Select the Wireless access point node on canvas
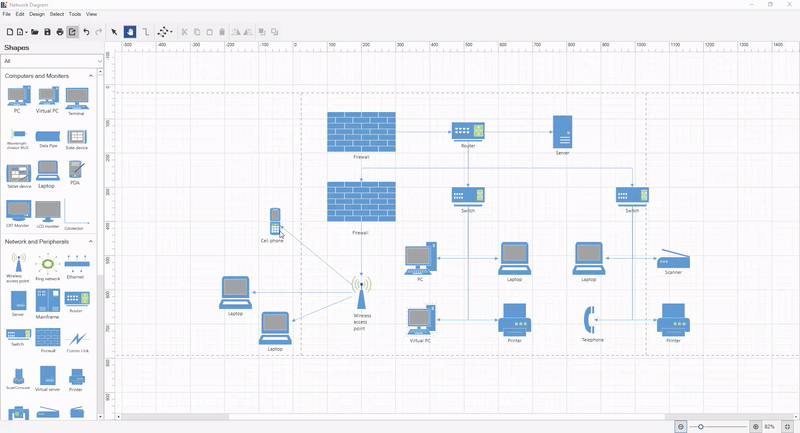Screen dimensions: 800x433 pos(361,292)
